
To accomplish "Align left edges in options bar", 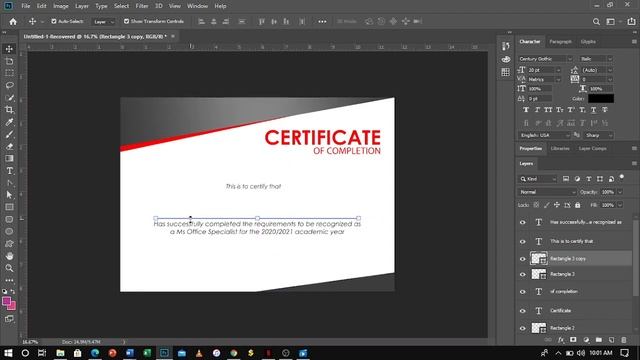I will pyautogui.click(x=201, y=22).
